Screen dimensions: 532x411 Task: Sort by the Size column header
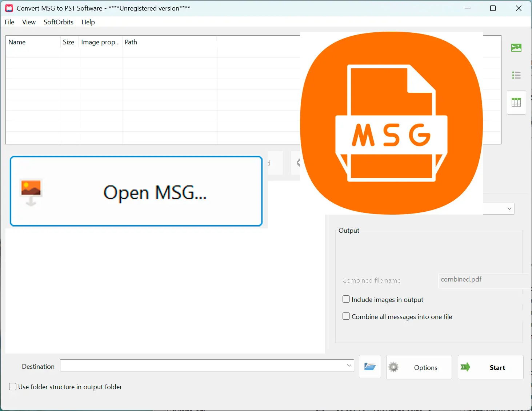[70, 42]
